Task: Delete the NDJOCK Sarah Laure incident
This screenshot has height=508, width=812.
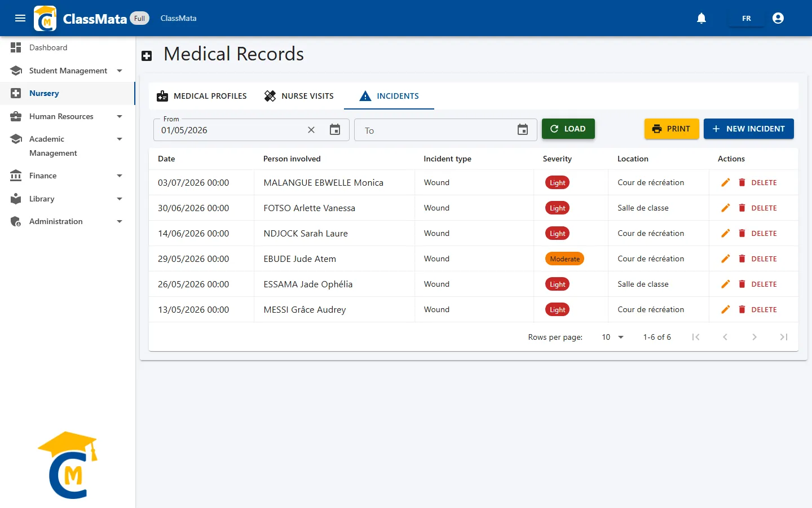Action: [758, 233]
